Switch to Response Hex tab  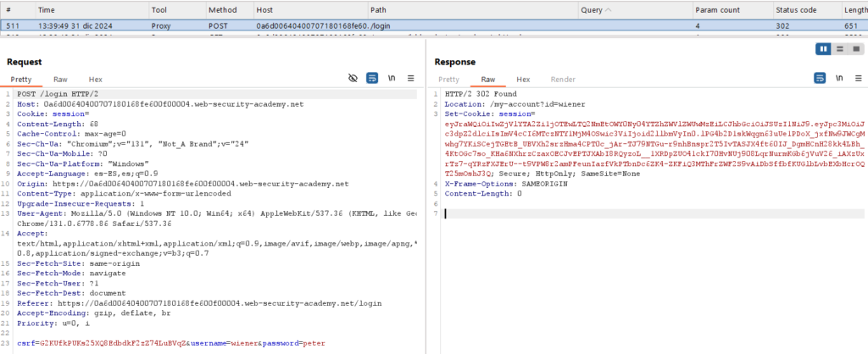[523, 80]
